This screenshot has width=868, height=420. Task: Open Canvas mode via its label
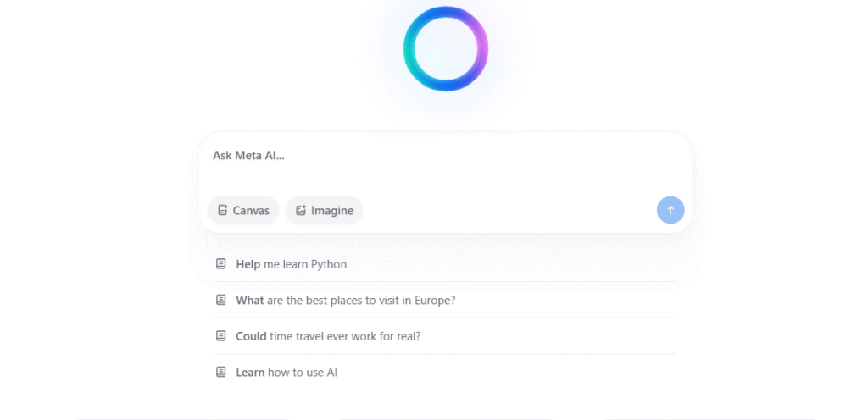[251, 211]
